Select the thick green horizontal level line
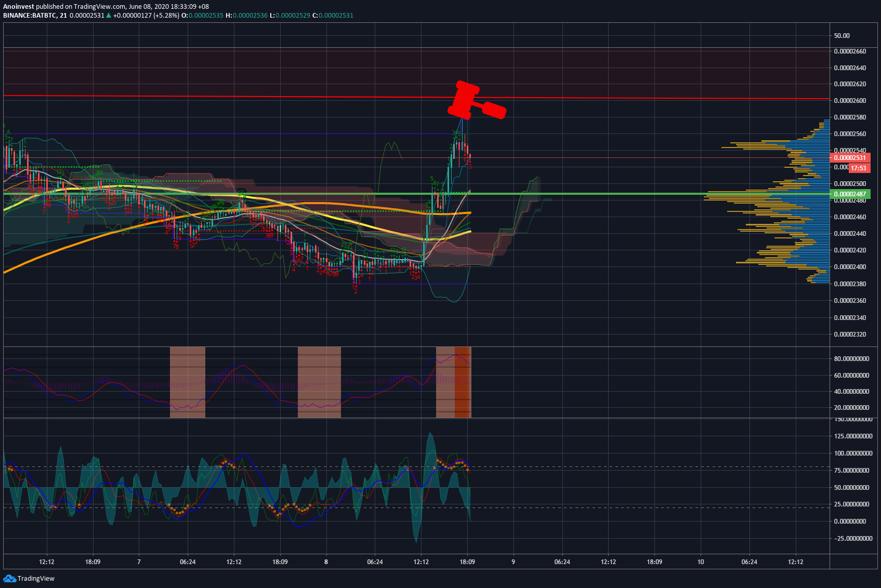Image resolution: width=881 pixels, height=588 pixels. click(416, 194)
